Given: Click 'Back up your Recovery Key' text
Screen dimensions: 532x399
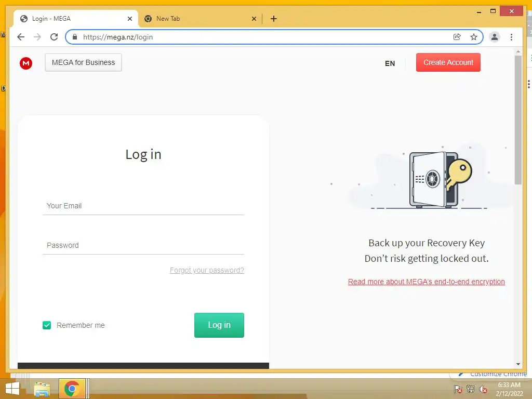Looking at the screenshot, I should coord(427,243).
